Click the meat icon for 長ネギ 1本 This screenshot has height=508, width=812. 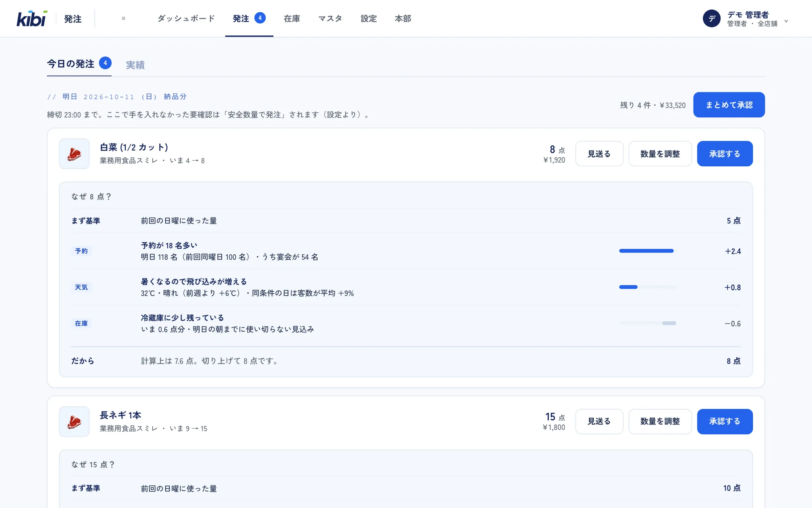(74, 421)
